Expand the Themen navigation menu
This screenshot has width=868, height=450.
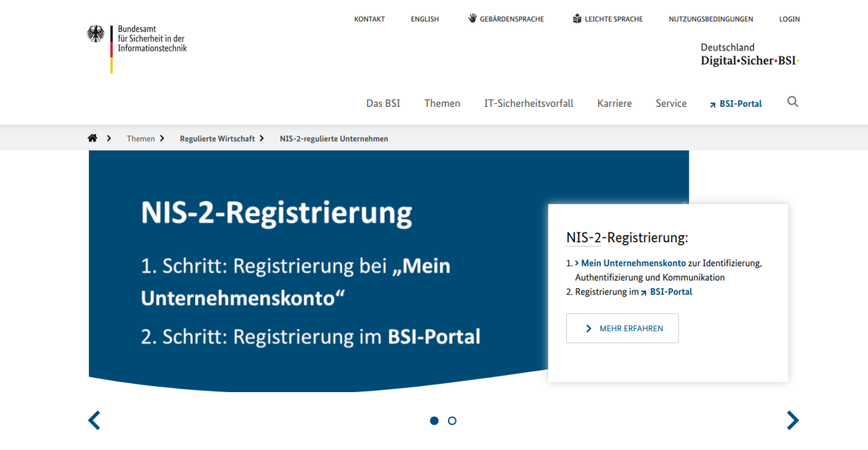(x=442, y=104)
